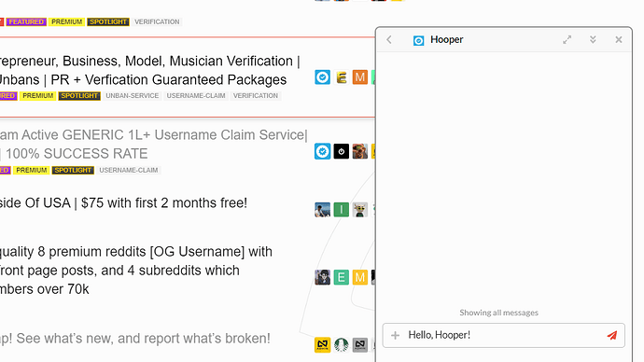The width and height of the screenshot is (644, 362).
Task: Click the Hello, Hooper! message input field
Action: [504, 335]
